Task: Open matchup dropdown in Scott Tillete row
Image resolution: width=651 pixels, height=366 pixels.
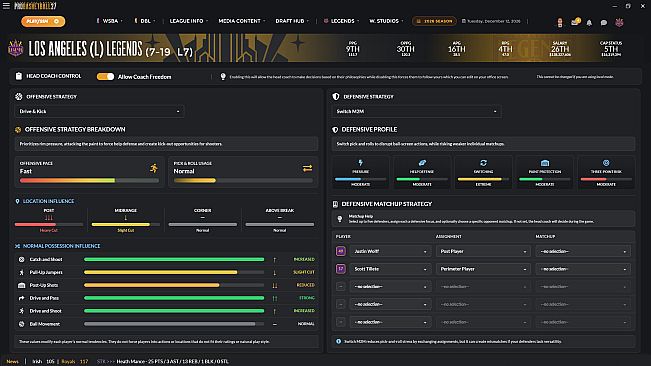Action: (x=583, y=269)
